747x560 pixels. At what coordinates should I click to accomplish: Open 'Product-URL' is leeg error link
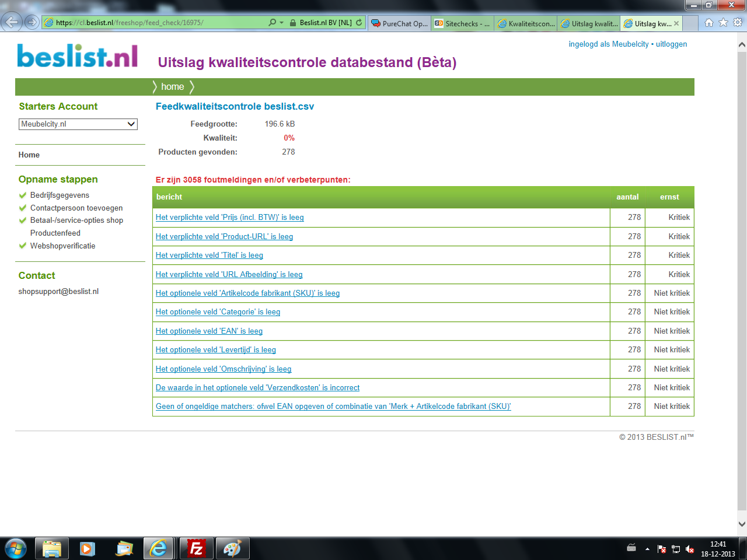click(224, 237)
